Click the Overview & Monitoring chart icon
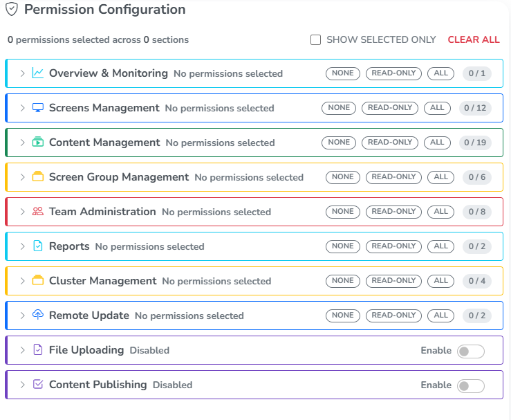The image size is (511, 420). [38, 73]
